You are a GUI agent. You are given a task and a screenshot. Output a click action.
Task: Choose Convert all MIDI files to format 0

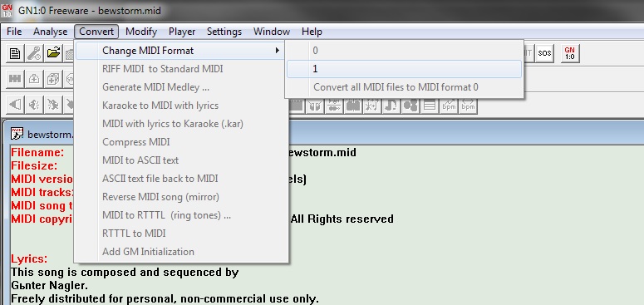pyautogui.click(x=404, y=87)
